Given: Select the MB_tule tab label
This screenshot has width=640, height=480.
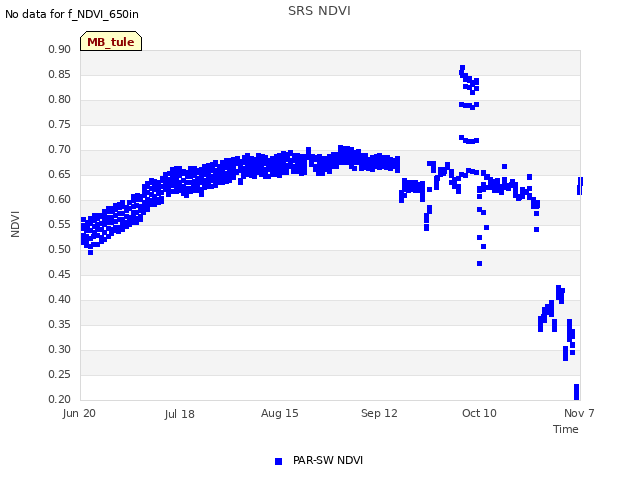Looking at the screenshot, I should 111,42.
